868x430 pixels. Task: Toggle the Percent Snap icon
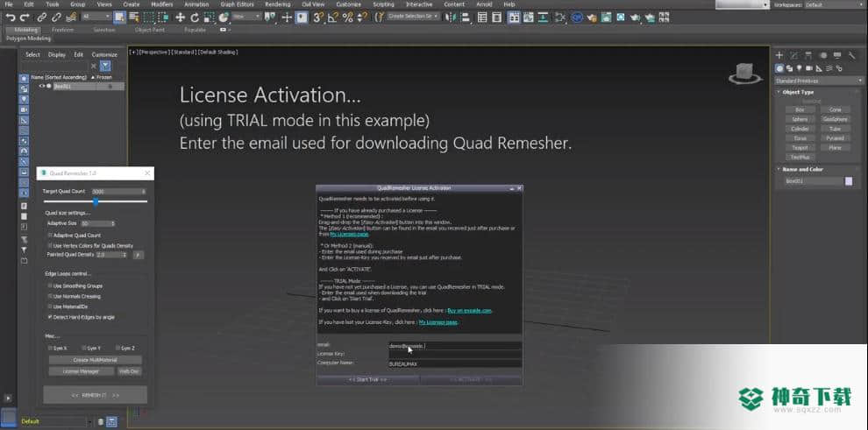point(348,18)
